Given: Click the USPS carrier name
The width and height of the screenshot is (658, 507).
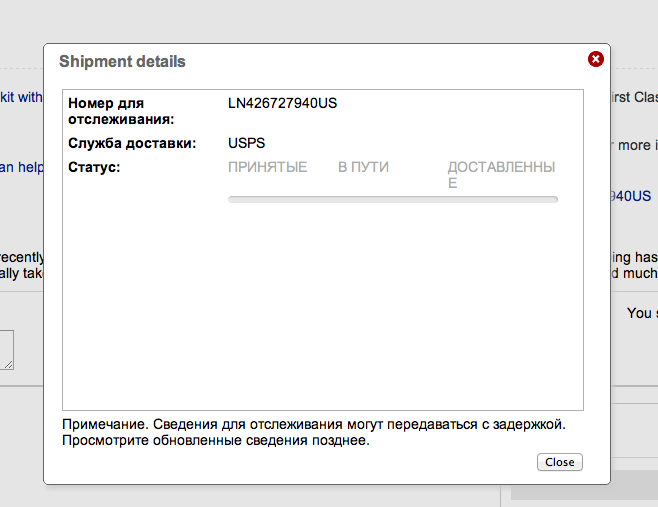Looking at the screenshot, I should click(246, 143).
